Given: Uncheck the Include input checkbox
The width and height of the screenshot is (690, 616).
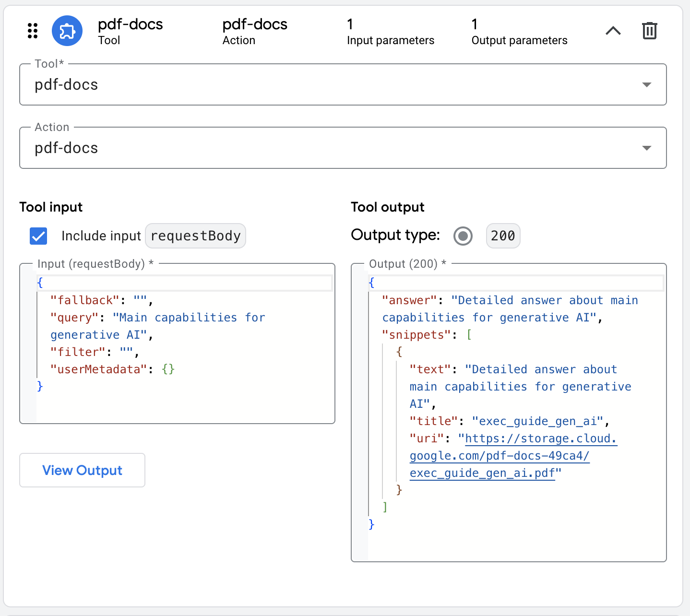Looking at the screenshot, I should click(38, 236).
